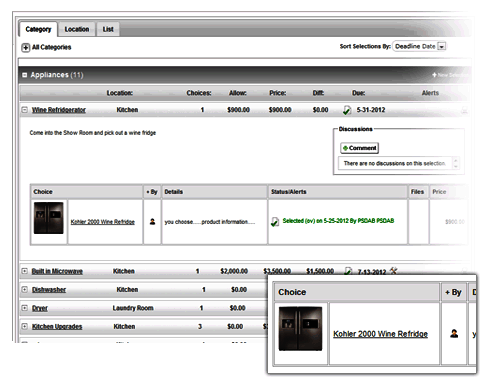Open the Dishwasher selection link

coord(49,290)
